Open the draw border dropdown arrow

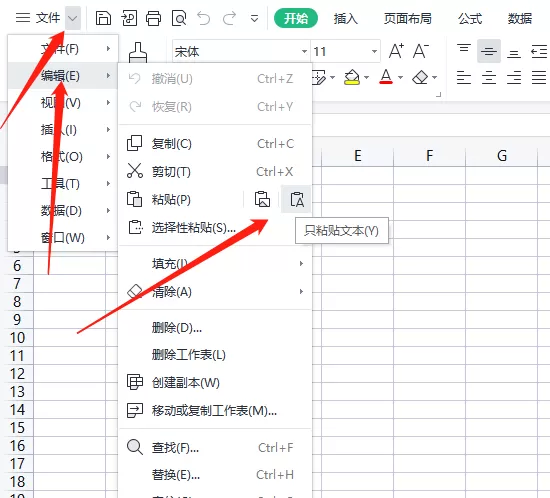click(333, 77)
